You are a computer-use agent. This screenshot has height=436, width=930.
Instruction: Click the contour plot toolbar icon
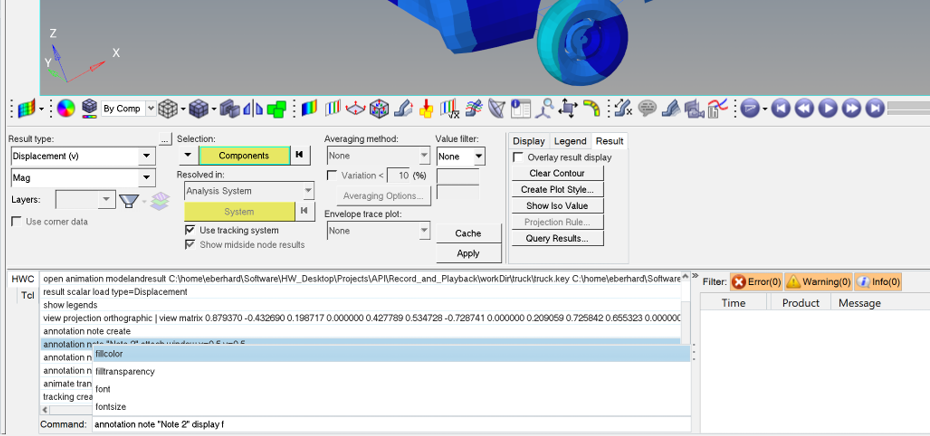click(x=26, y=109)
